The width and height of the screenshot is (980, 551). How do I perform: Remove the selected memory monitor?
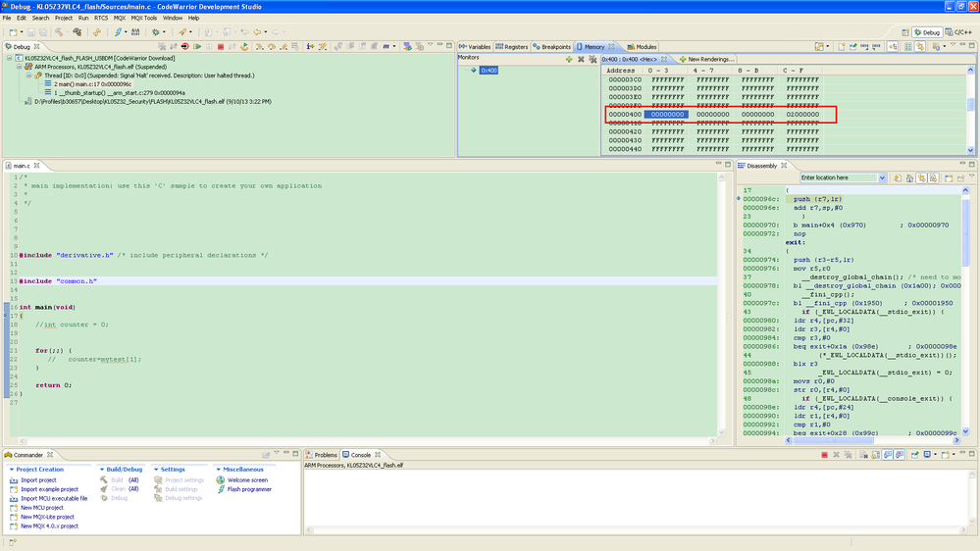581,60
